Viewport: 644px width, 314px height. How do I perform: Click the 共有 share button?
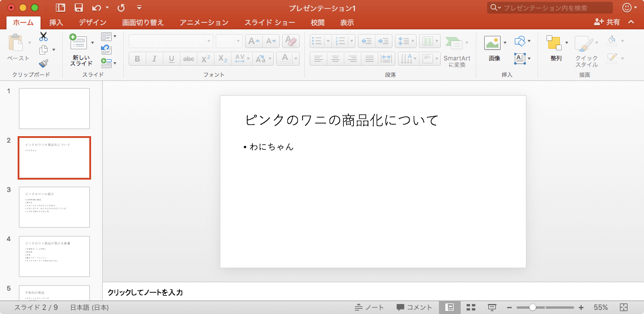(x=607, y=22)
